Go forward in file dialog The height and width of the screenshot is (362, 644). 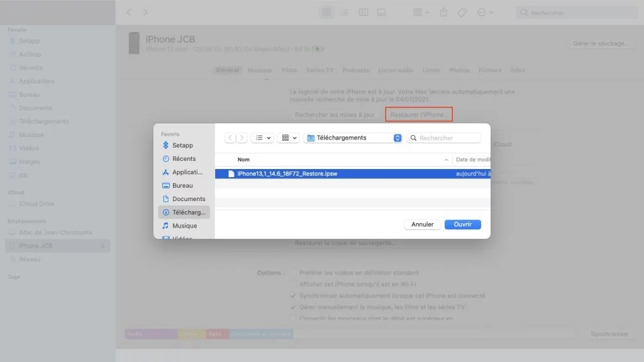(x=242, y=138)
